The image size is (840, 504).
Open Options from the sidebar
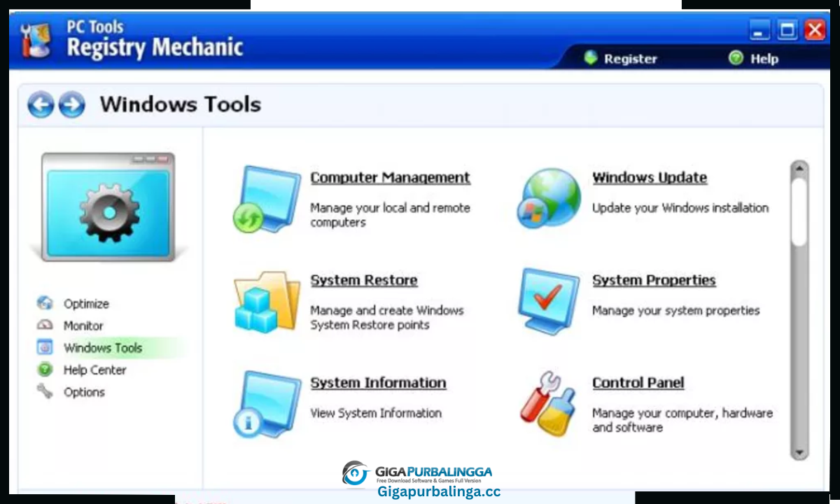pyautogui.click(x=84, y=392)
